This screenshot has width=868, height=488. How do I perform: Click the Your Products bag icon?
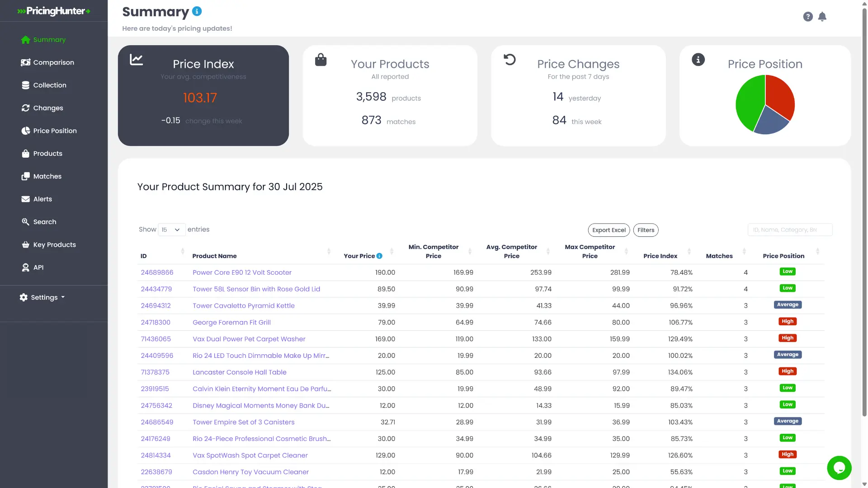(x=321, y=60)
